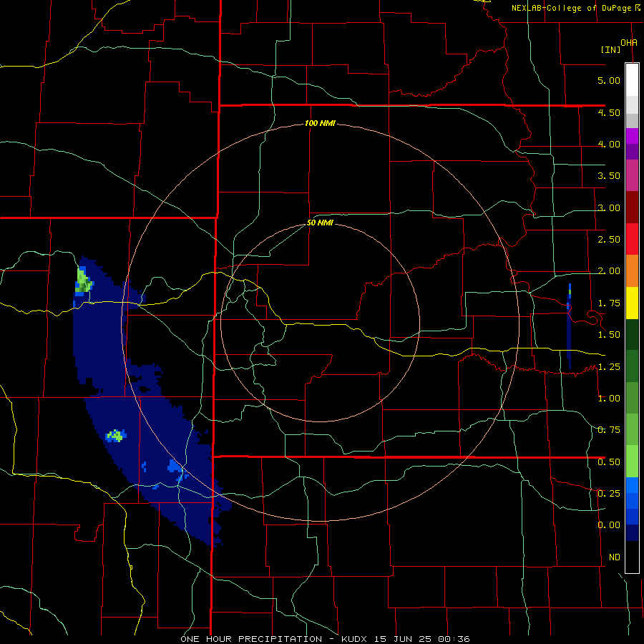This screenshot has width=644, height=644.
Task: Select the dark red swatch near 3.00
Action: click(x=632, y=208)
